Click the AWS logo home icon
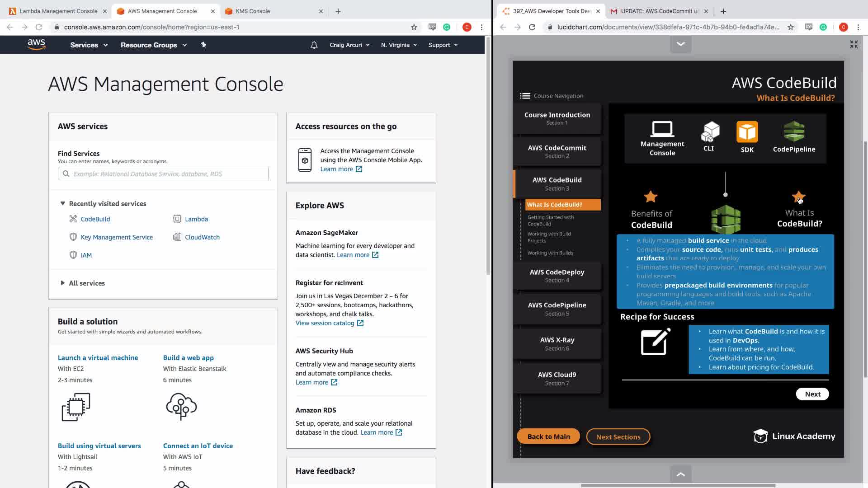This screenshot has height=488, width=868. coord(36,44)
